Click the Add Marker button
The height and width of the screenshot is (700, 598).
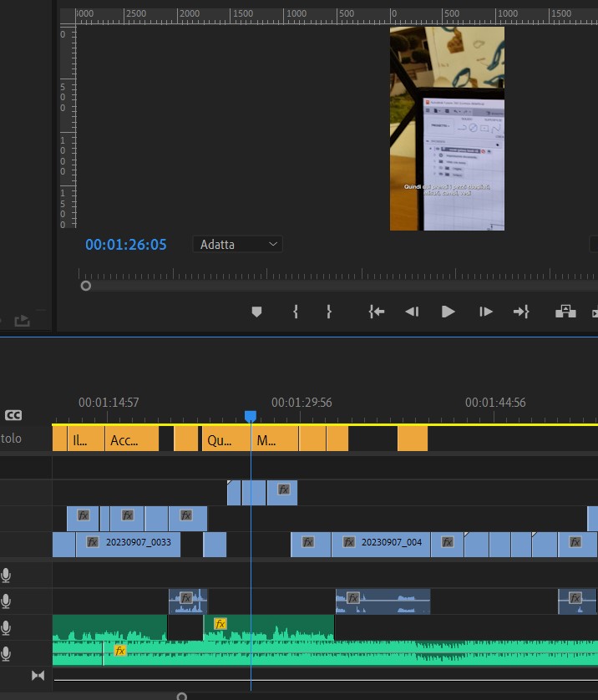(x=256, y=312)
